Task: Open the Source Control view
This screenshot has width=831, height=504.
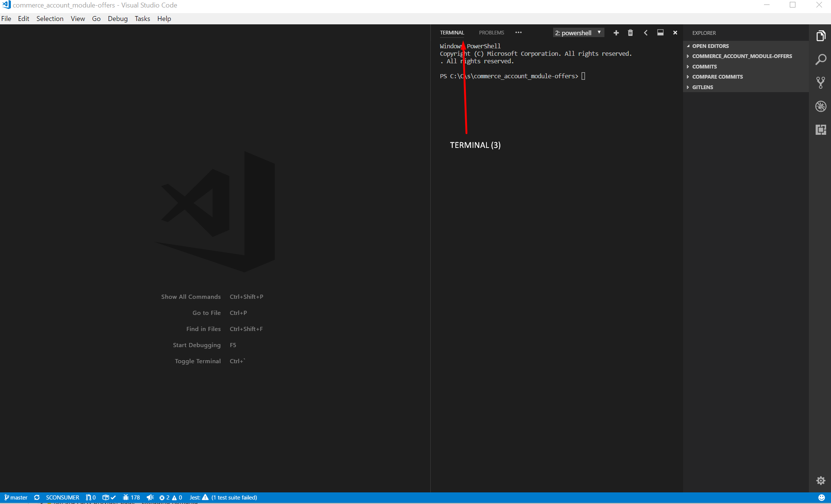Action: pos(821,82)
